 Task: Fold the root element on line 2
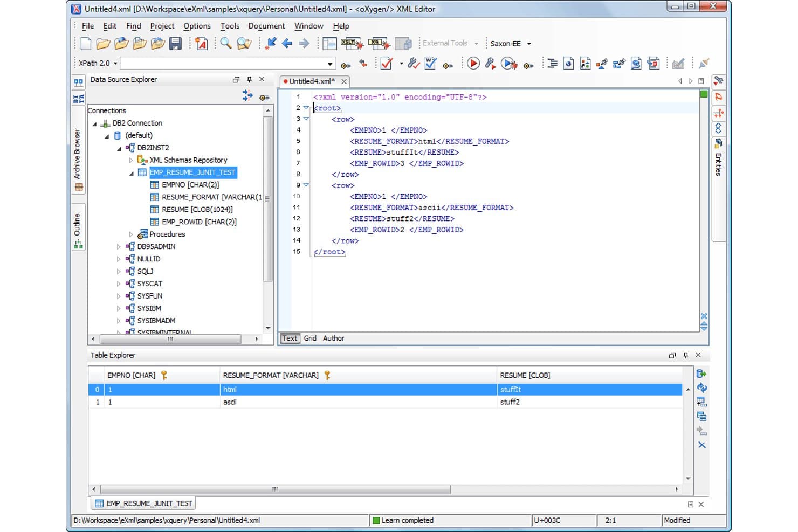coord(306,108)
